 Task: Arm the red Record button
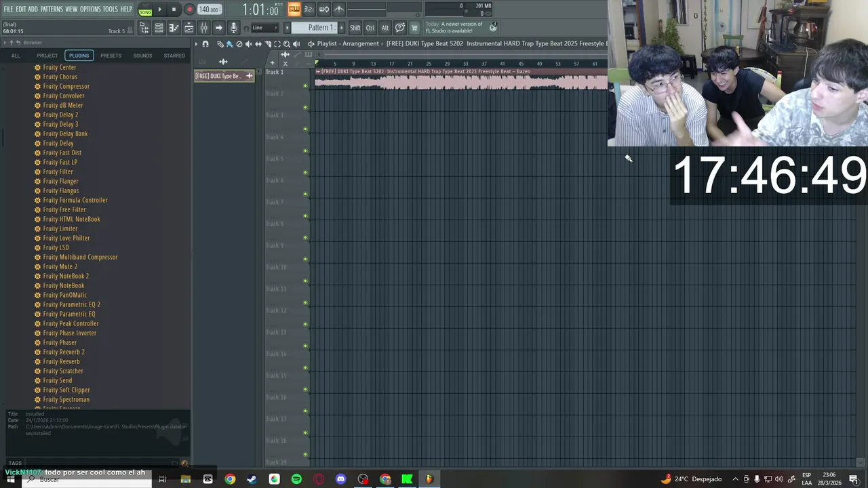click(x=189, y=9)
